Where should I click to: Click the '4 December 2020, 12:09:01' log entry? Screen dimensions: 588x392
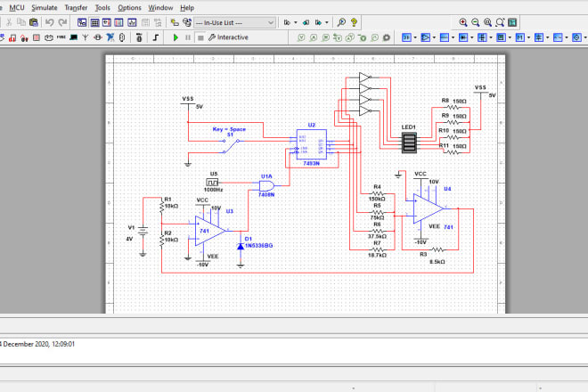tap(37, 344)
